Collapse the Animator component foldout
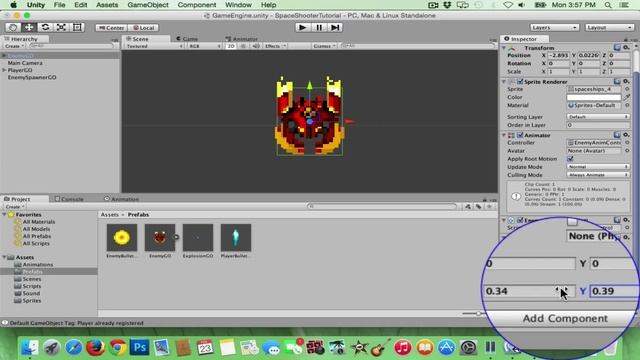 (503, 135)
